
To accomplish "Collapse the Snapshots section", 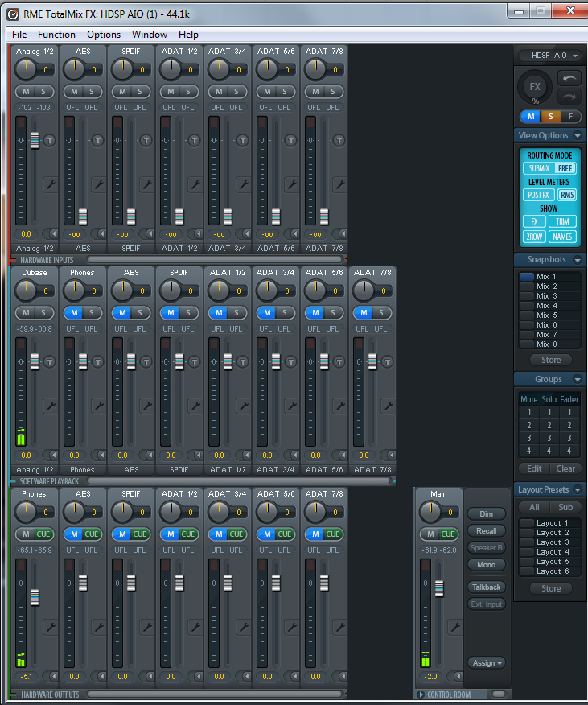I will tap(578, 260).
